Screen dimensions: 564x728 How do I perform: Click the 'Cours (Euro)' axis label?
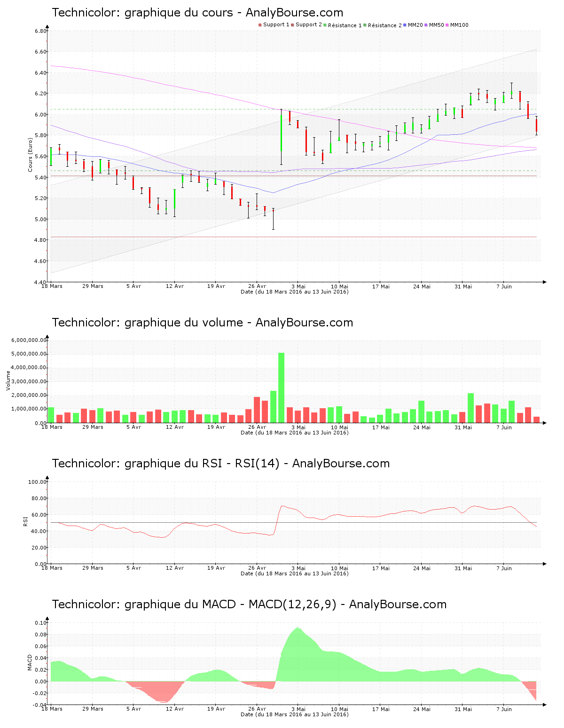click(30, 155)
